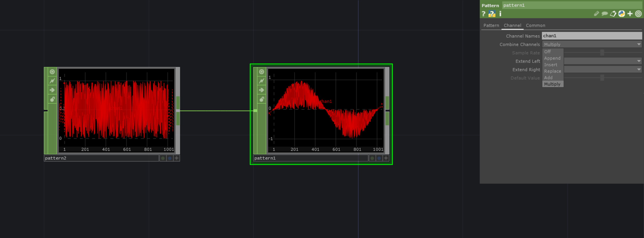The image size is (644, 238).
Task: Show operator info with the i icon
Action: pos(500,14)
